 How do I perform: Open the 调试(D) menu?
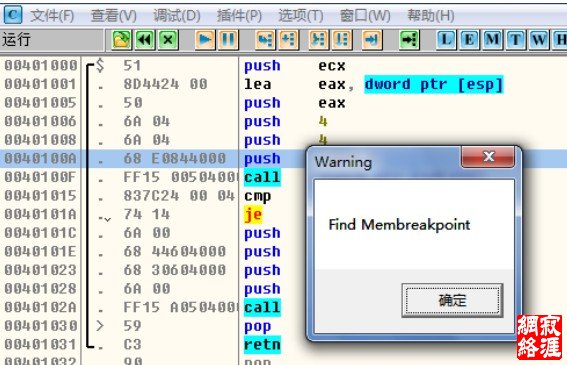(176, 16)
